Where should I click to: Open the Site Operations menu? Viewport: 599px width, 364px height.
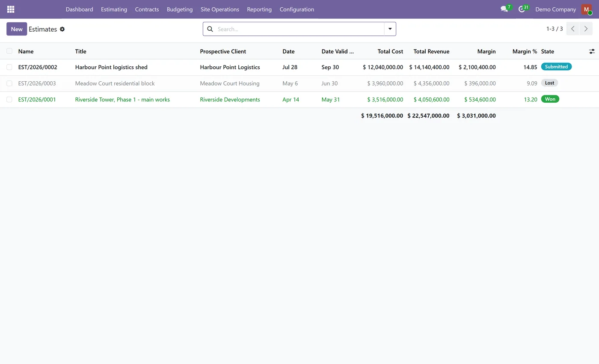pyautogui.click(x=220, y=9)
